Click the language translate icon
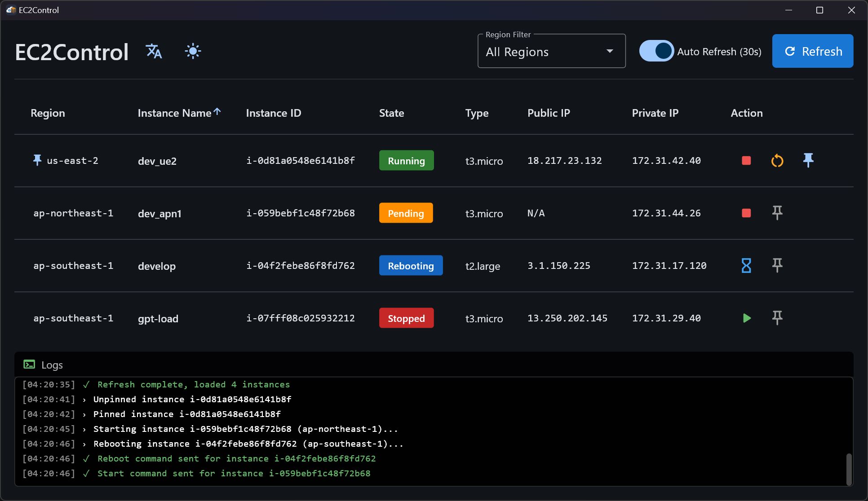Screen dimensions: 868x501 click(x=154, y=51)
